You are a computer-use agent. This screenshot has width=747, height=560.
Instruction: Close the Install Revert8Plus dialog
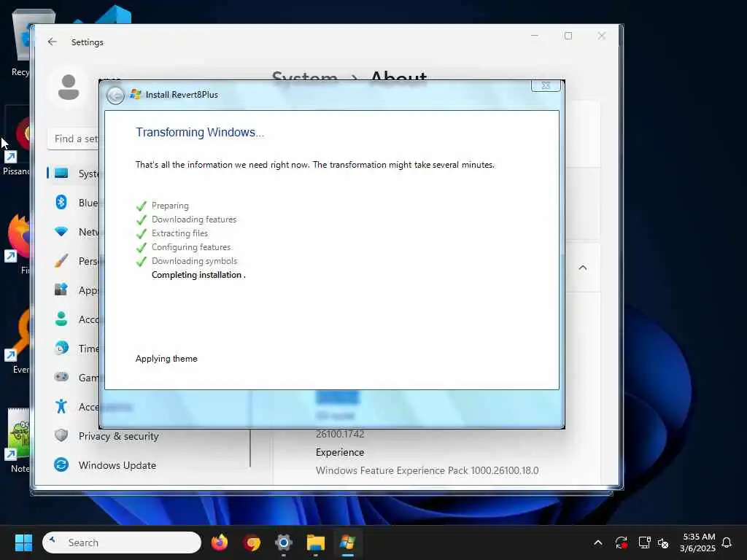(x=546, y=86)
